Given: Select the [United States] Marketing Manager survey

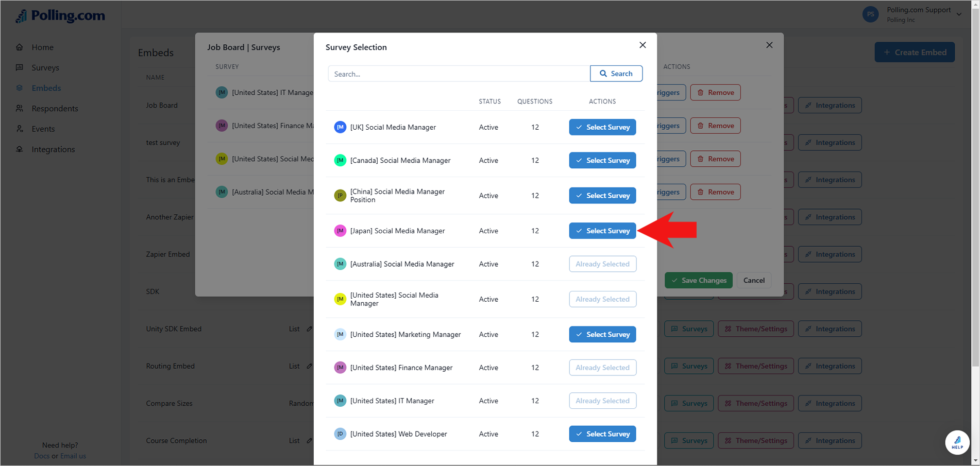Looking at the screenshot, I should pyautogui.click(x=602, y=335).
